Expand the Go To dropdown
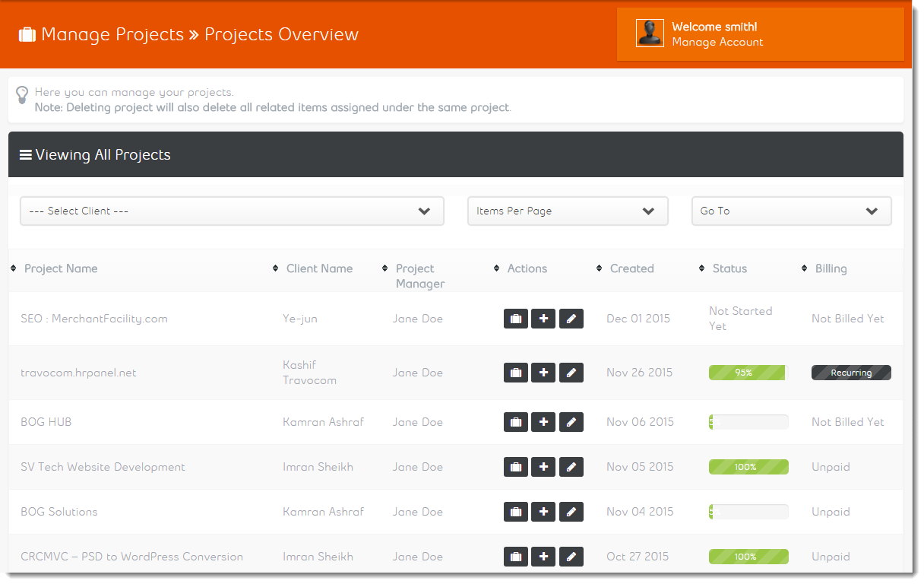 tap(791, 211)
